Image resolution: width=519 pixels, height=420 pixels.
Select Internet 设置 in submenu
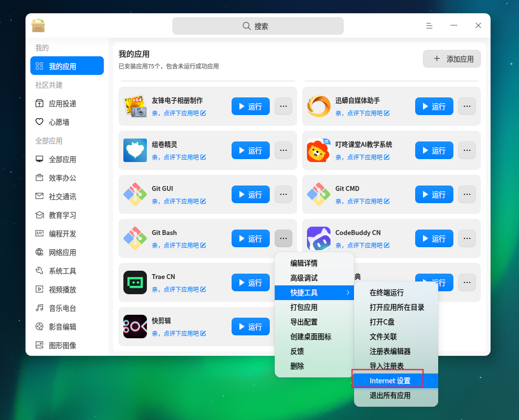(x=396, y=381)
